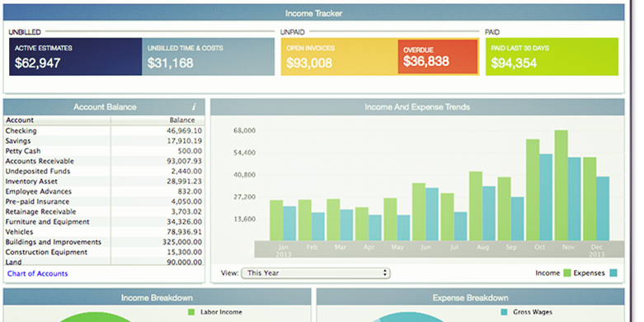The image size is (644, 322).
Task: Select the Furniture and Equipment row
Action: (104, 221)
